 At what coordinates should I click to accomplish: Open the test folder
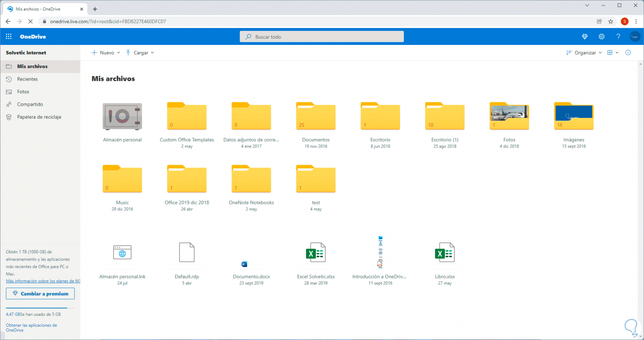(x=316, y=179)
